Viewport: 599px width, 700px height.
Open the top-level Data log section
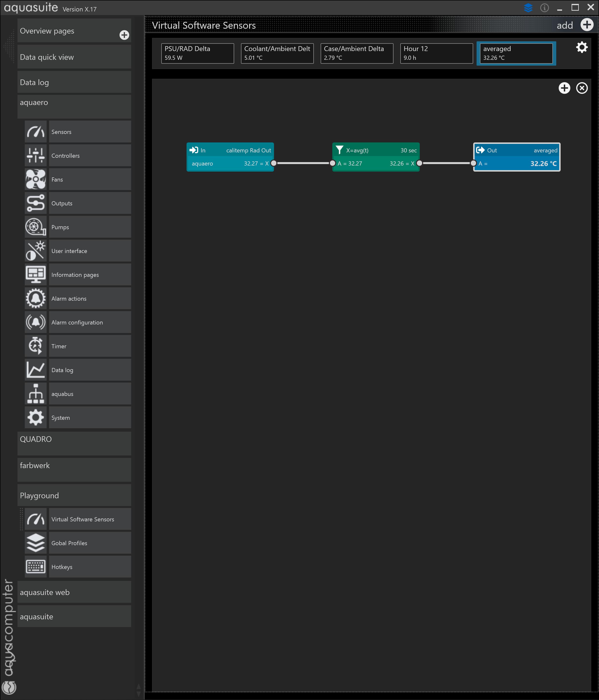click(x=74, y=82)
